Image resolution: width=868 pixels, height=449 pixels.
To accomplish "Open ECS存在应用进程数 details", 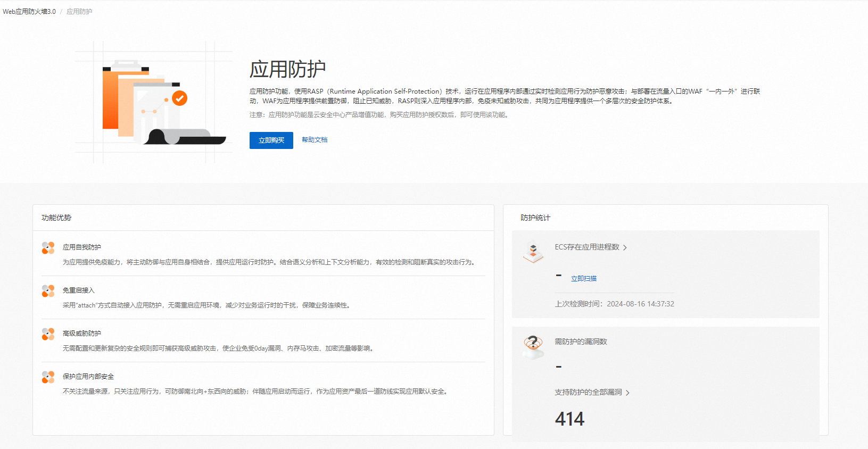I will pyautogui.click(x=587, y=247).
